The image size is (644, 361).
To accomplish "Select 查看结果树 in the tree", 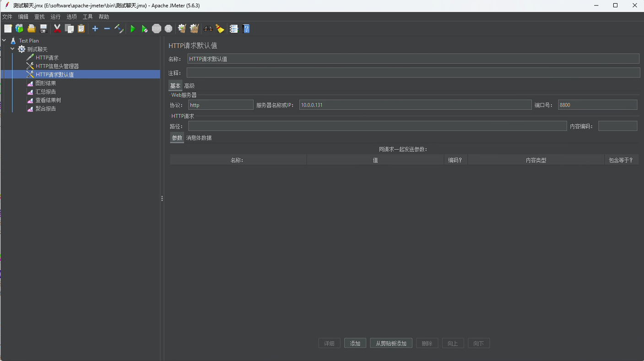I will [48, 100].
